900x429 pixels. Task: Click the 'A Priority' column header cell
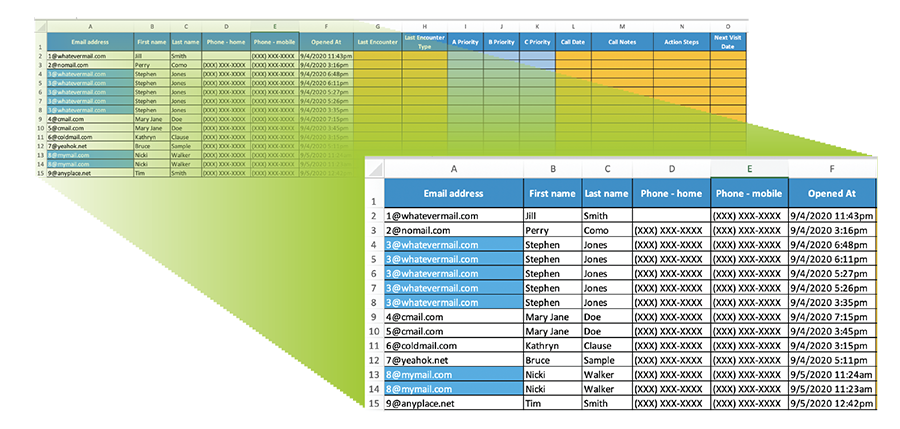coord(466,42)
